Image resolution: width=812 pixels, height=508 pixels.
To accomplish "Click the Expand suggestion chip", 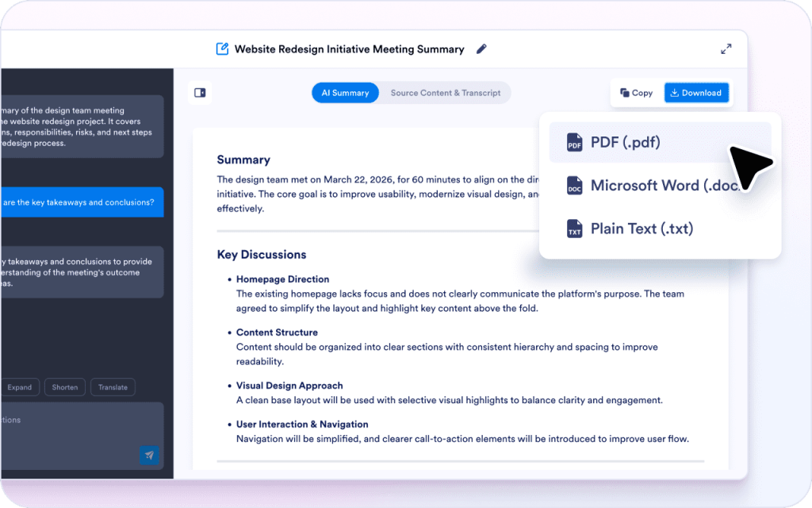I will pos(20,387).
